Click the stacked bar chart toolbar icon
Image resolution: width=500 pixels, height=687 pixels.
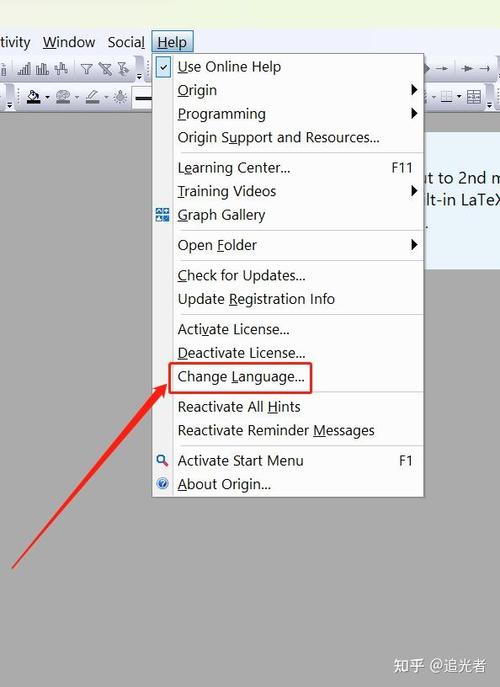43,69
